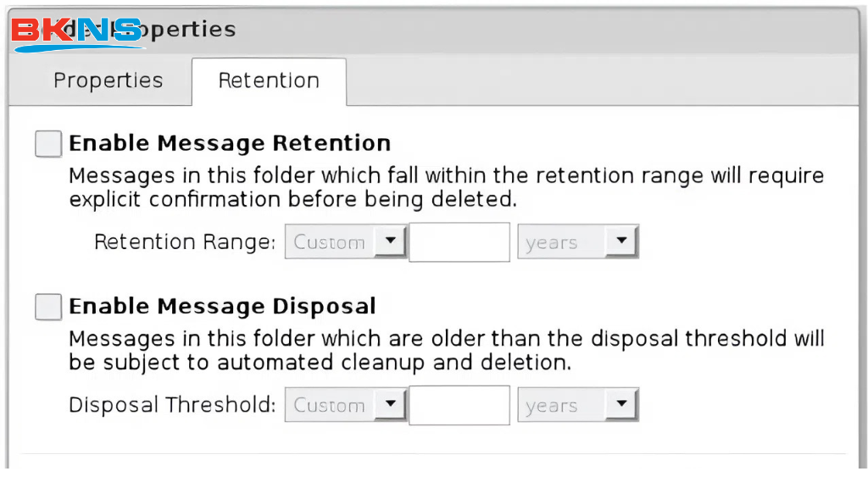The height and width of the screenshot is (488, 868).
Task: Click arrow icon of Disposal Threshold Custom dropdown
Action: (x=390, y=404)
